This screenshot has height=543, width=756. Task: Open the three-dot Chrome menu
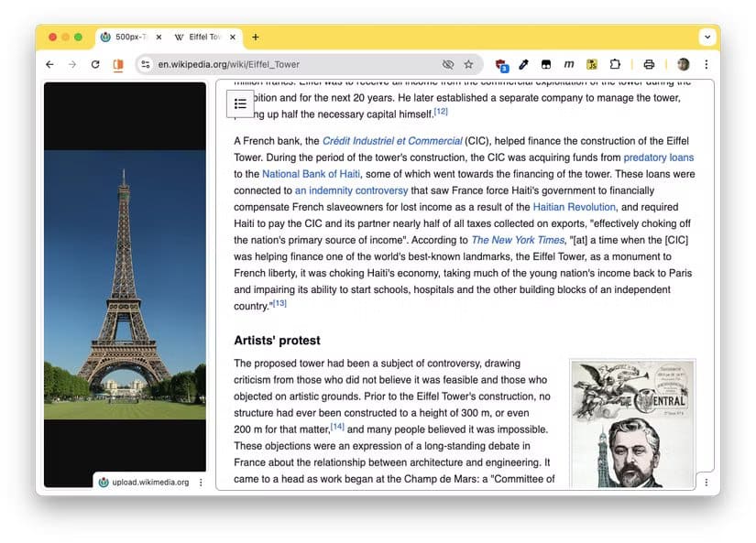707,64
